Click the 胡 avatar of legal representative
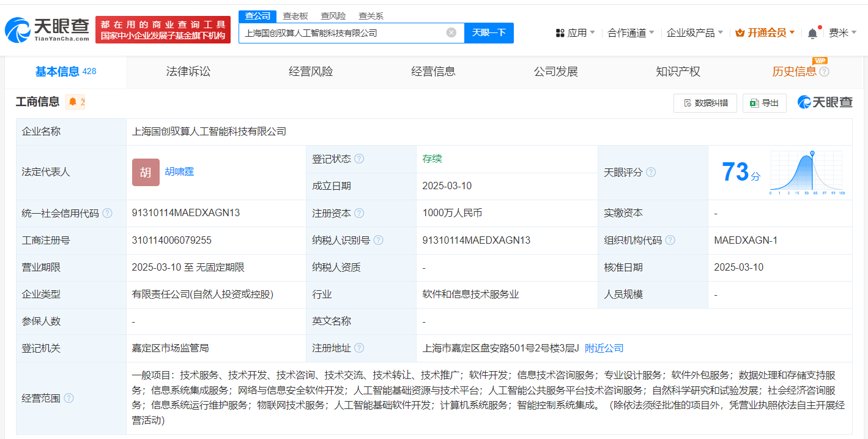 coord(146,173)
